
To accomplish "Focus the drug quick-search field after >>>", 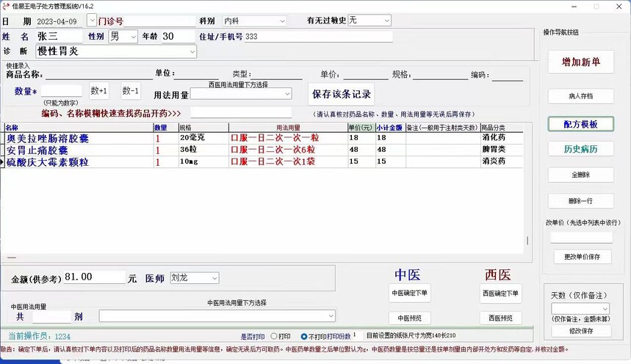I will (241, 113).
